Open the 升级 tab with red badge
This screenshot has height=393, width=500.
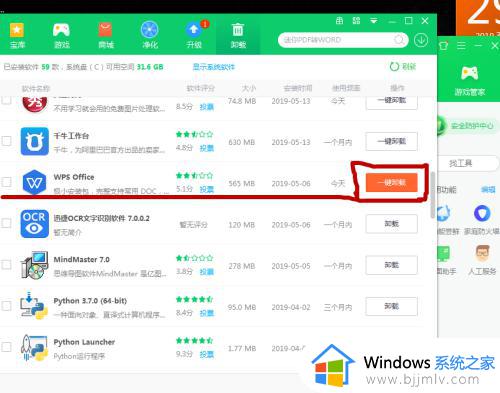[194, 35]
